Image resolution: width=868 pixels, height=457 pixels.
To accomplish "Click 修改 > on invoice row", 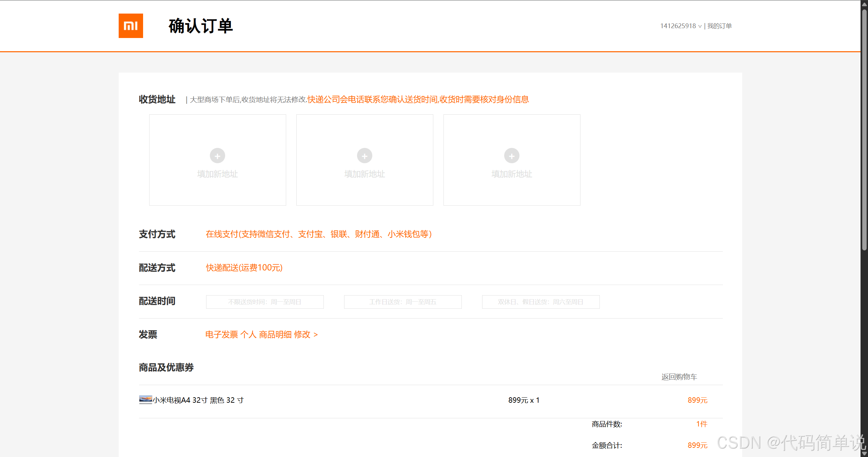I will coord(306,335).
